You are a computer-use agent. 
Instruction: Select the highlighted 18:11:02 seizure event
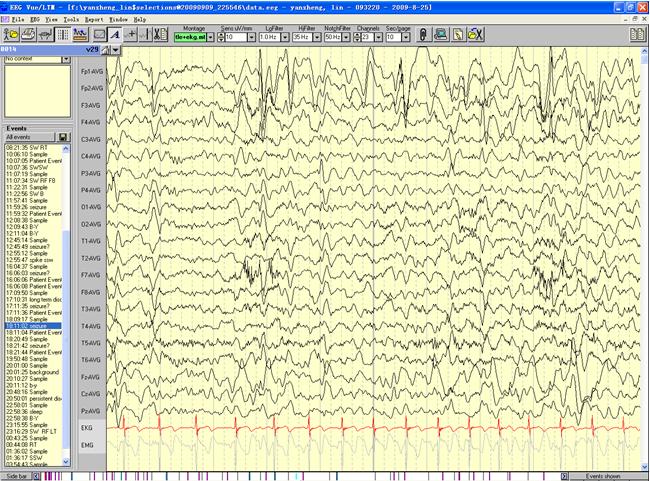click(x=33, y=326)
